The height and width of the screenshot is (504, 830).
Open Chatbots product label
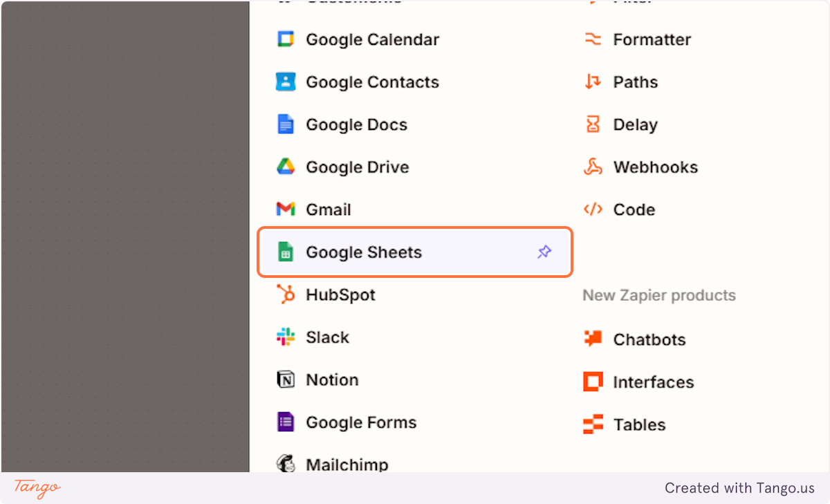point(649,339)
